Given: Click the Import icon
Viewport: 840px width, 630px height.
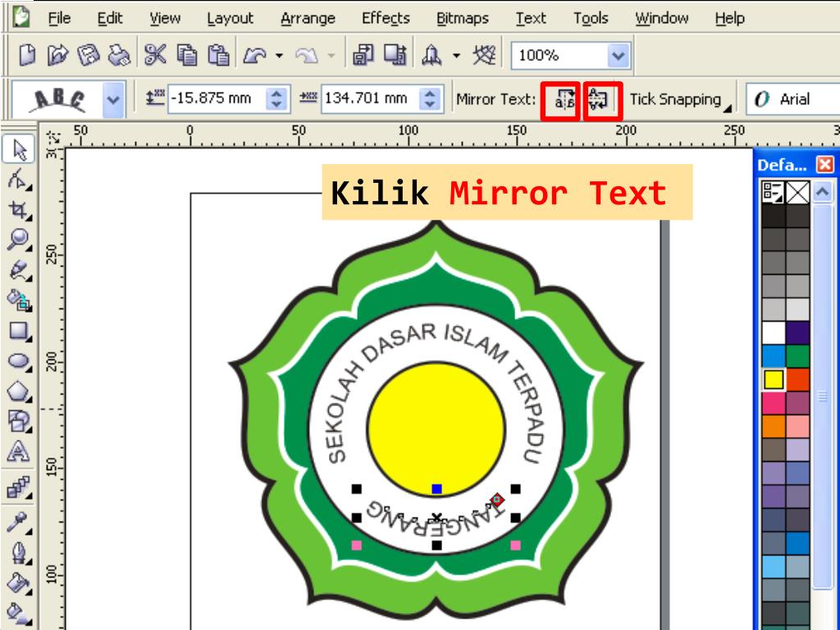Looking at the screenshot, I should pos(363,55).
